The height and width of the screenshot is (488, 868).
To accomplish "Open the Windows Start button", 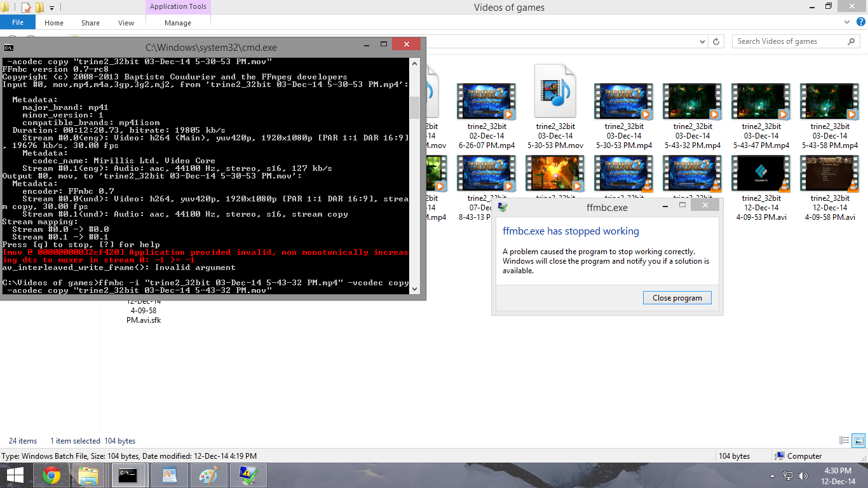I will click(15, 475).
